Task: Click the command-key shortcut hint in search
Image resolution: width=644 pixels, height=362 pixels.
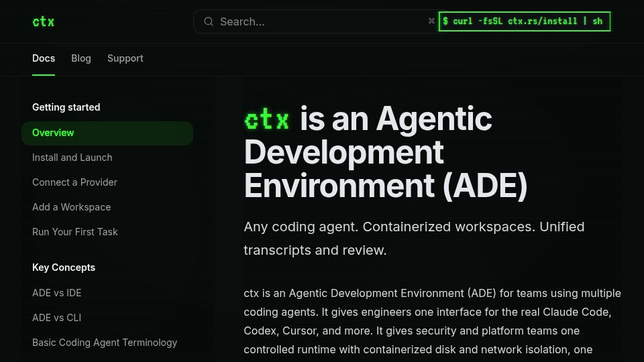Action: coord(431,21)
